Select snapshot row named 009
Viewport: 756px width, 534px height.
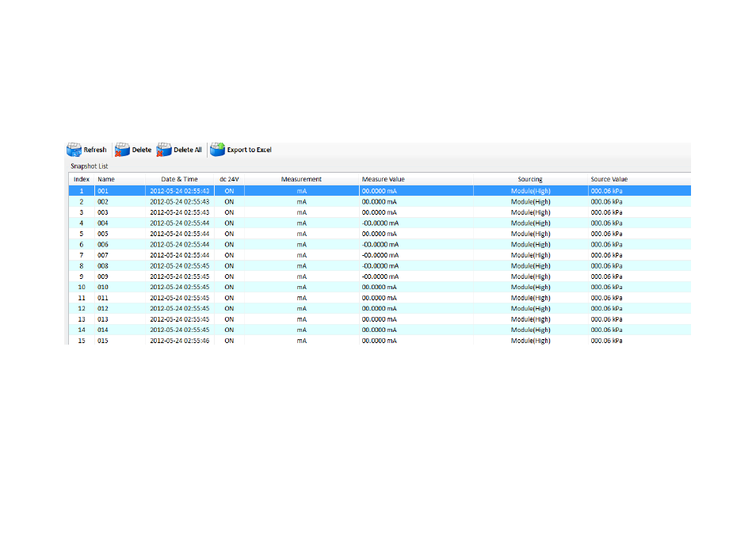pyautogui.click(x=380, y=277)
